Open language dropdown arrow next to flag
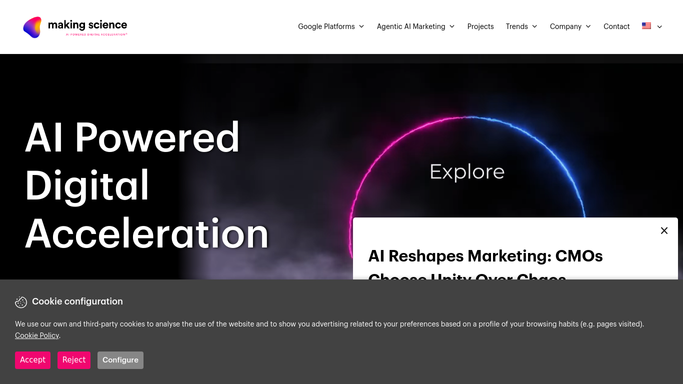683x384 pixels. pos(659,27)
